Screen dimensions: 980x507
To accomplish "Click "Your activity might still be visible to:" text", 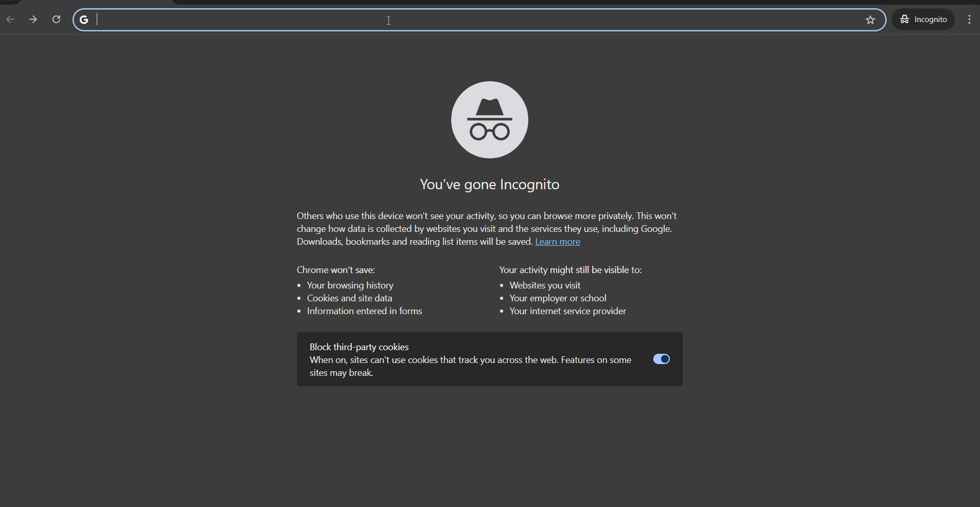I will coord(571,270).
